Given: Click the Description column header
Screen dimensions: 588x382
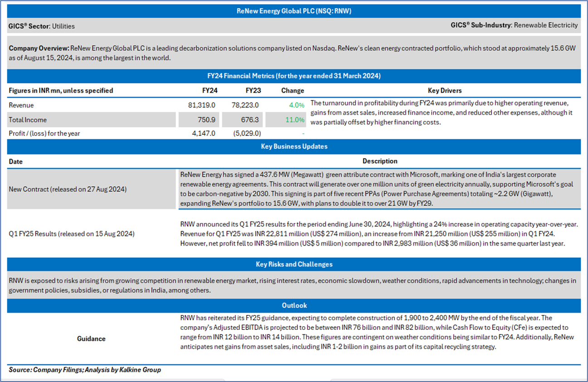Looking at the screenshot, I should pyautogui.click(x=380, y=161).
